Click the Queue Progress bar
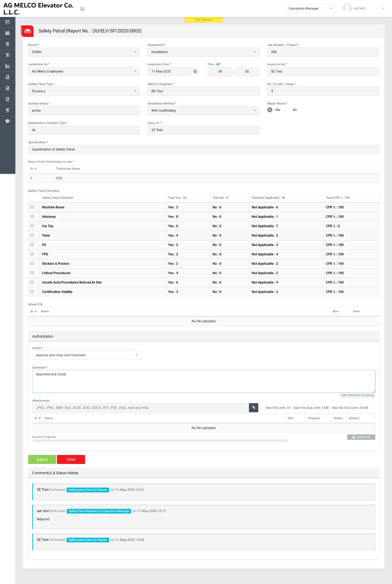This screenshot has width=392, height=584. (x=160, y=441)
